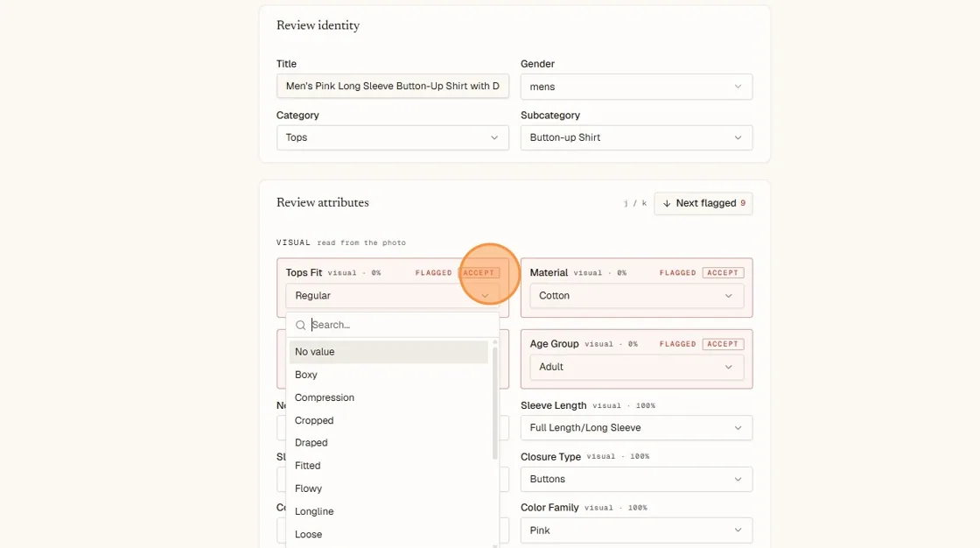
Task: Select the Boxy option
Action: 388,375
